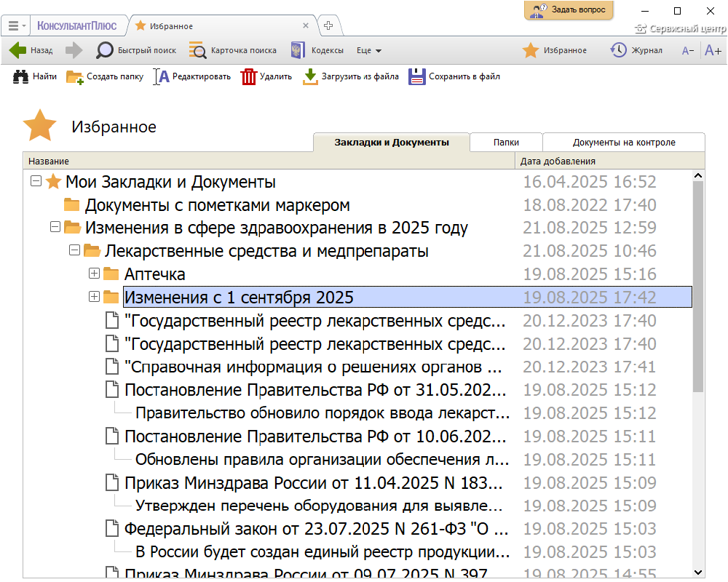
Task: Open the Journal (Журнал) clock icon
Action: tap(618, 50)
